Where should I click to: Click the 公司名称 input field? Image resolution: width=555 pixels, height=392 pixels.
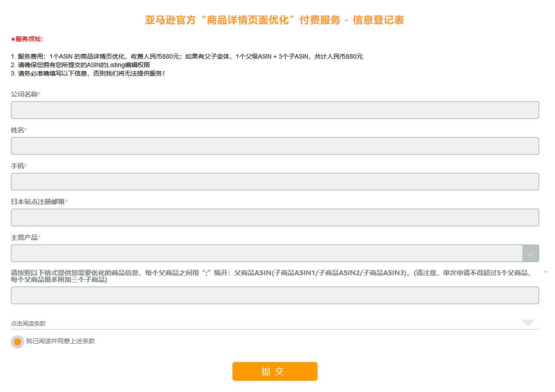275,110
